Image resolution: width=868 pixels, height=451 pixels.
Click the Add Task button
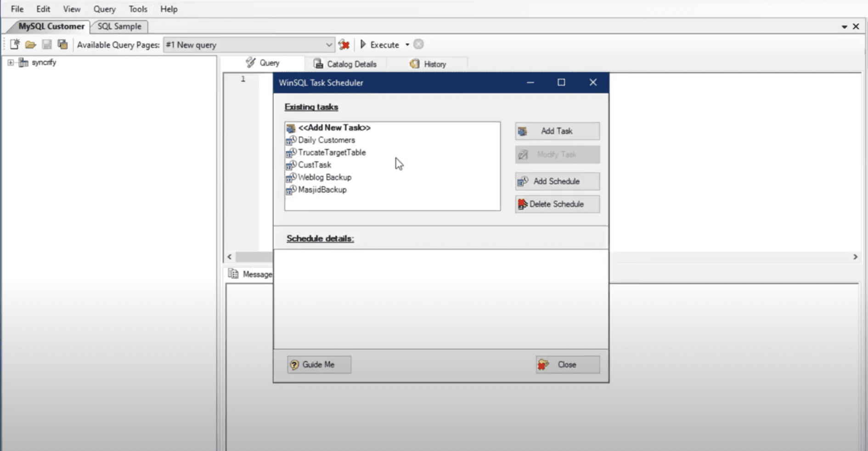pyautogui.click(x=557, y=131)
